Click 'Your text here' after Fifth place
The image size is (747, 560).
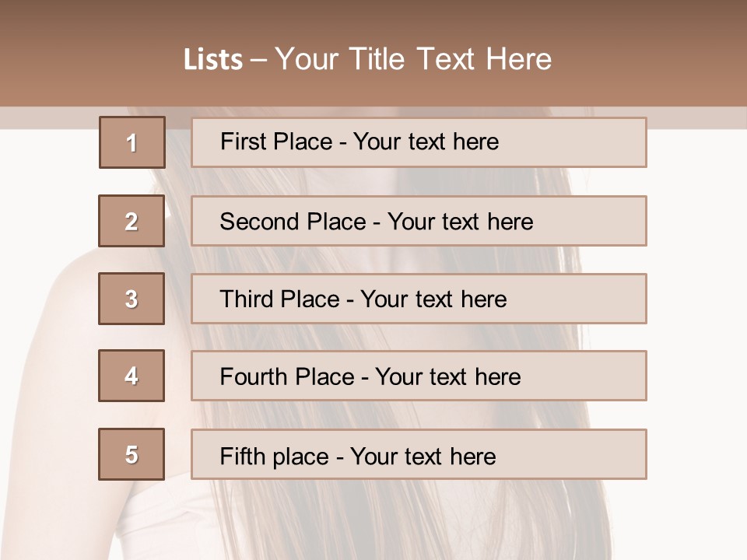click(x=423, y=457)
